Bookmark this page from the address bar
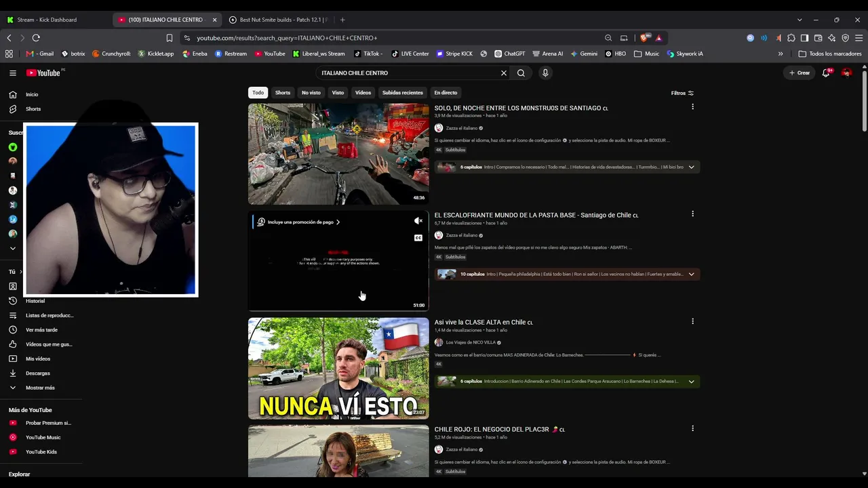 [170, 38]
